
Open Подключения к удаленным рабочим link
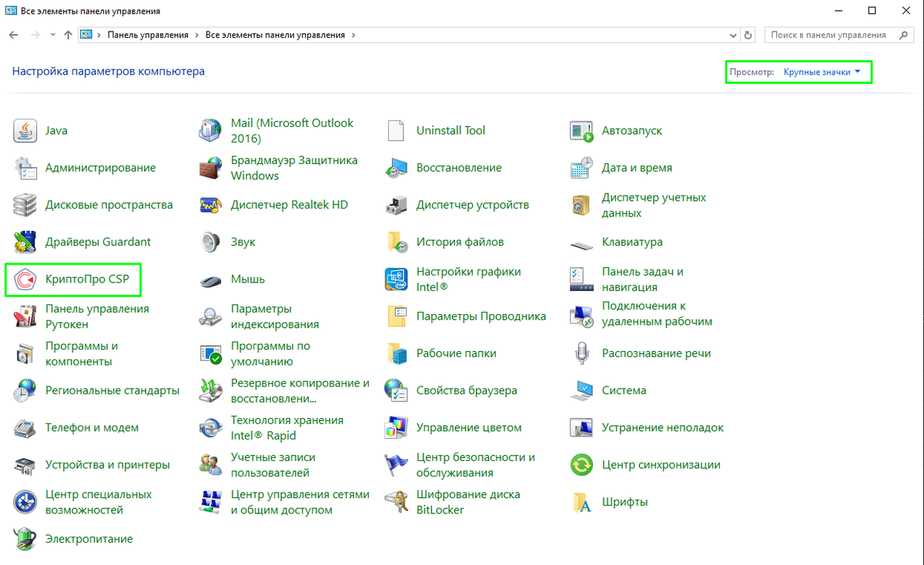(x=658, y=314)
